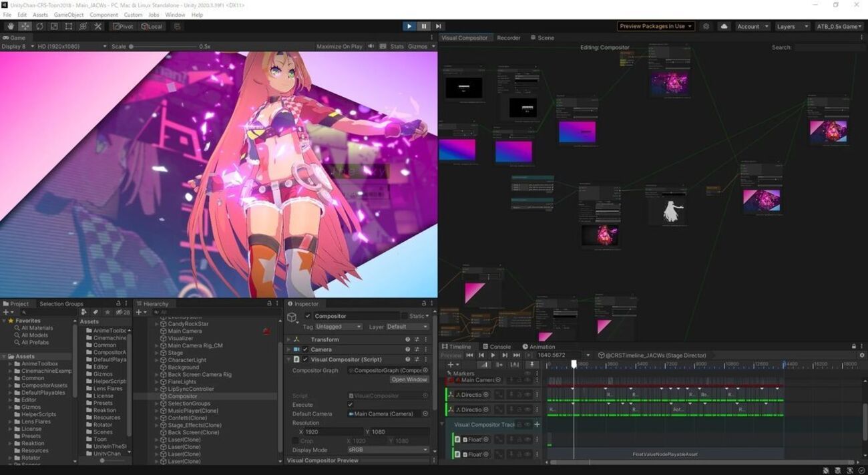Open the Timeline settings gear icon
868x475 pixels.
[x=861, y=355]
